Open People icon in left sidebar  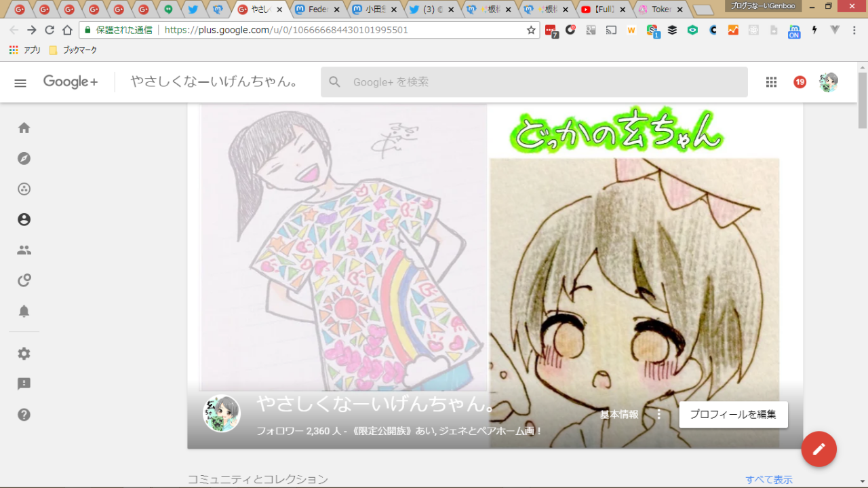click(x=24, y=250)
